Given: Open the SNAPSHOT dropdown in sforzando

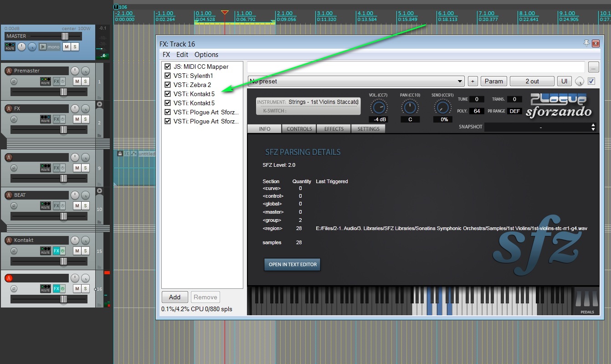Looking at the screenshot, I should click(541, 127).
